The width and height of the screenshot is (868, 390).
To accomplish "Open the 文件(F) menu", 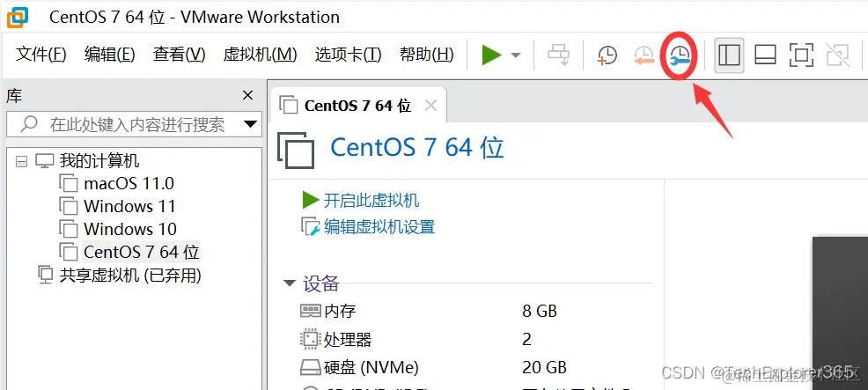I will pyautogui.click(x=41, y=55).
